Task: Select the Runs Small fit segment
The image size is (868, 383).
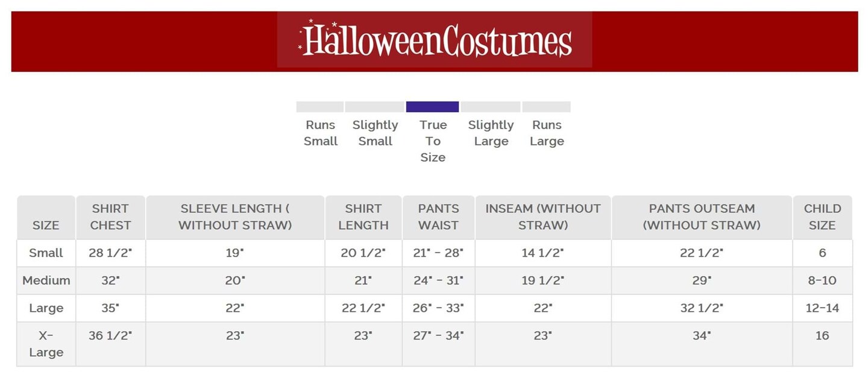Action: [x=319, y=107]
